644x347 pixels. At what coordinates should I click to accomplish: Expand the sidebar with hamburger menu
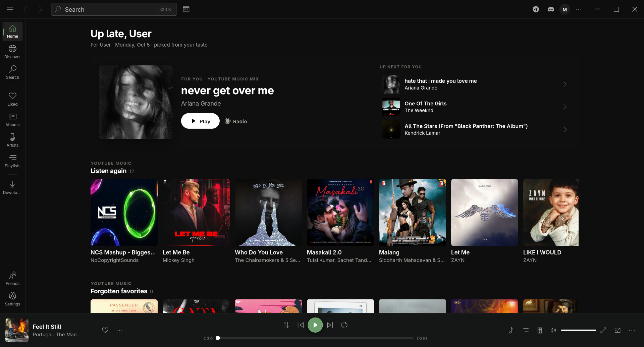click(10, 9)
